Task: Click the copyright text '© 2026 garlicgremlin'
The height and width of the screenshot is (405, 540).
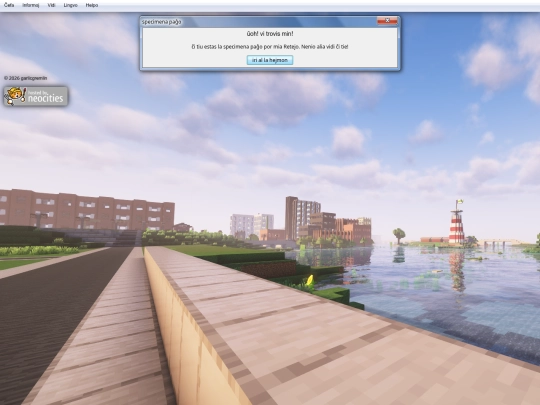Action: [x=25, y=78]
